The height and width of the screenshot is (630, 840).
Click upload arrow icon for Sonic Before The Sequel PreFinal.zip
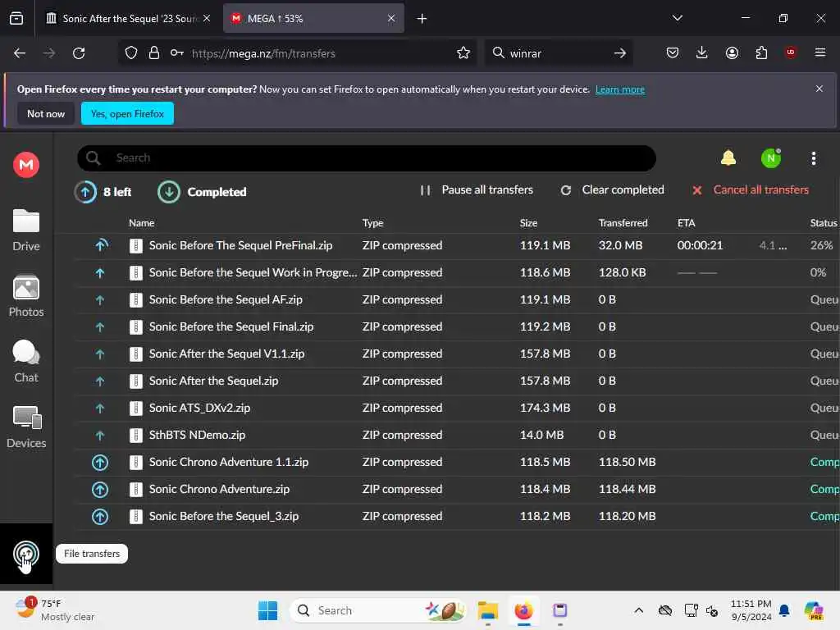(x=100, y=245)
